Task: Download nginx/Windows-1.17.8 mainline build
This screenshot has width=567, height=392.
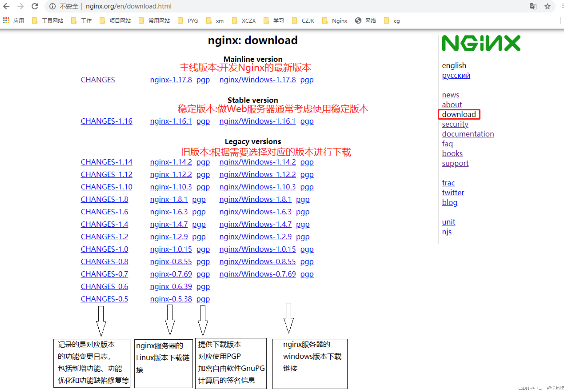Action: [257, 80]
